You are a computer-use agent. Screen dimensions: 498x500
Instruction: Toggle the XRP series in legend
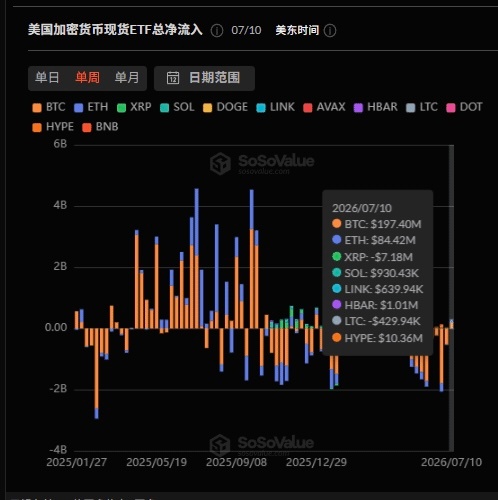pos(134,107)
